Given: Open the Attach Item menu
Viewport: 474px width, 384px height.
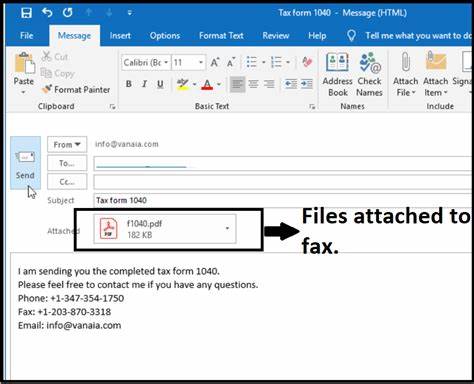Looking at the screenshot, I should (436, 75).
